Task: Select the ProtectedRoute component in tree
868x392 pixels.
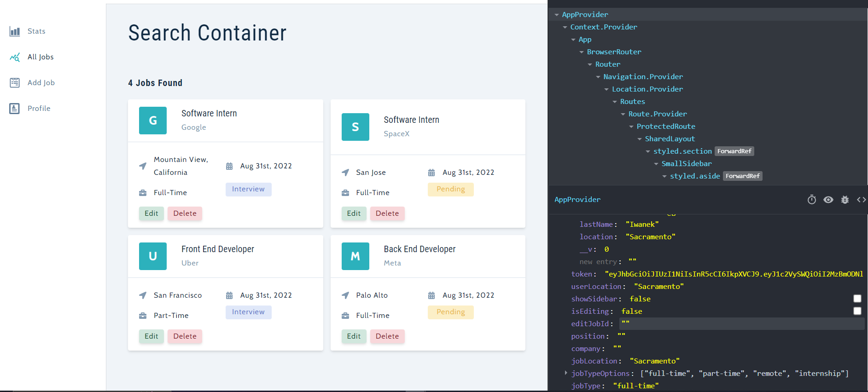Action: click(x=666, y=127)
